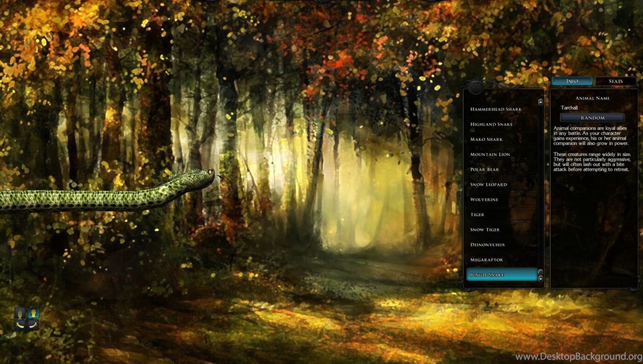Select Snow Tiger companion

click(x=502, y=230)
